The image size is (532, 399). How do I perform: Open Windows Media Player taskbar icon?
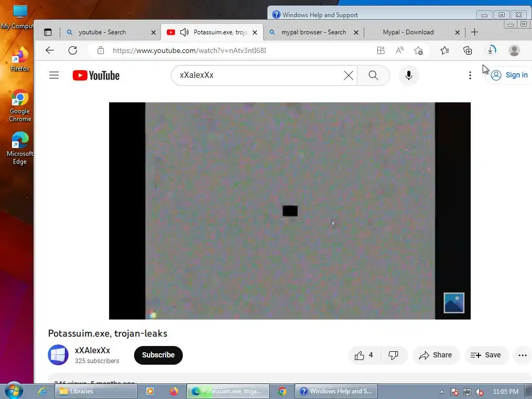pos(150,391)
